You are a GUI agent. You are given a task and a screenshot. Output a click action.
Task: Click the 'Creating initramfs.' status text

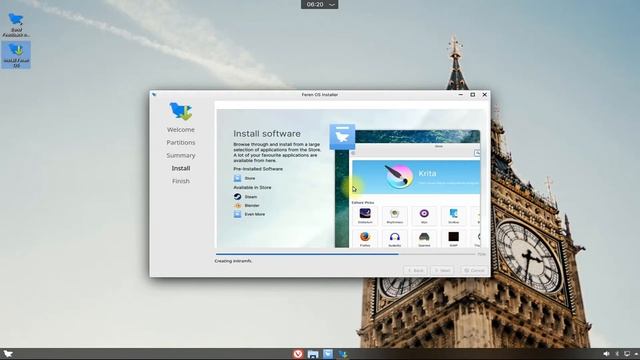click(x=233, y=261)
